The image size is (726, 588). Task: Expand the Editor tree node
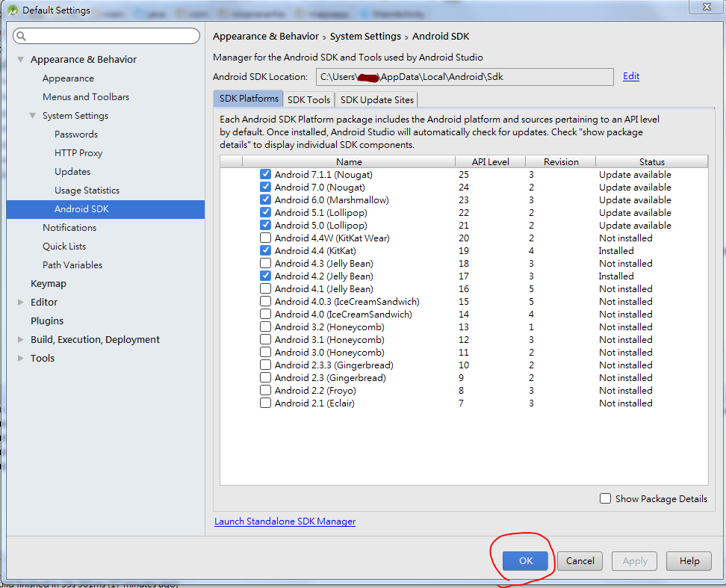pyautogui.click(x=20, y=303)
